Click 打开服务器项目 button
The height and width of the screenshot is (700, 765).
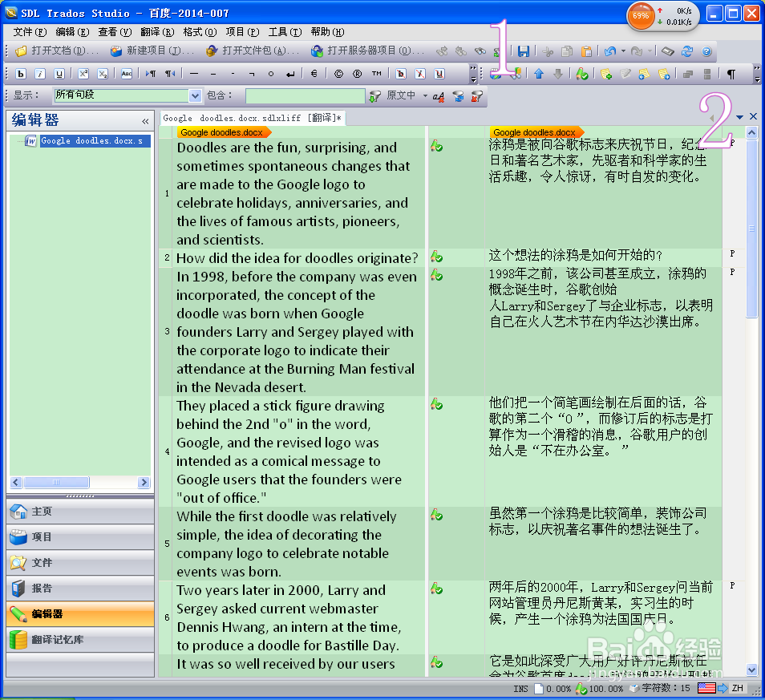point(368,51)
